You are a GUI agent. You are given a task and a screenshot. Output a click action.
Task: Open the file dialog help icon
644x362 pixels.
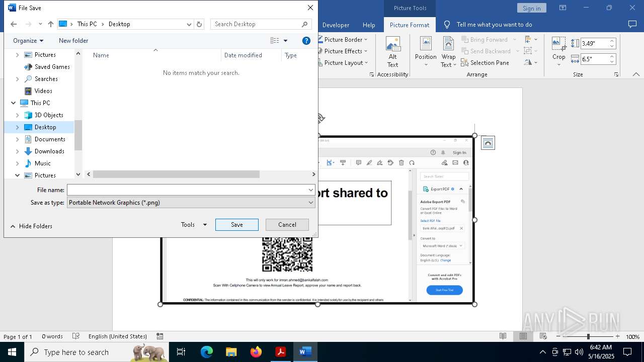coord(306,41)
